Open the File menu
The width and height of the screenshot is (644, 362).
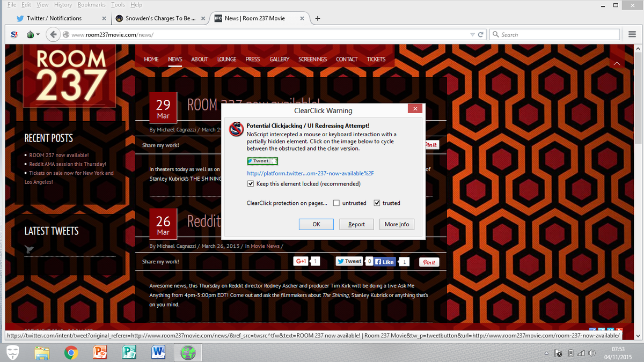(12, 4)
